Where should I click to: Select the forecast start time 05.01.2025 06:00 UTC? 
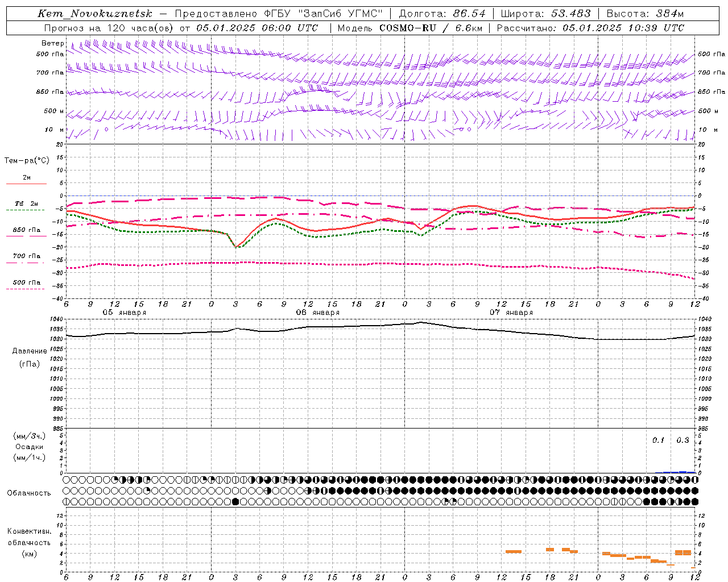[x=257, y=28]
